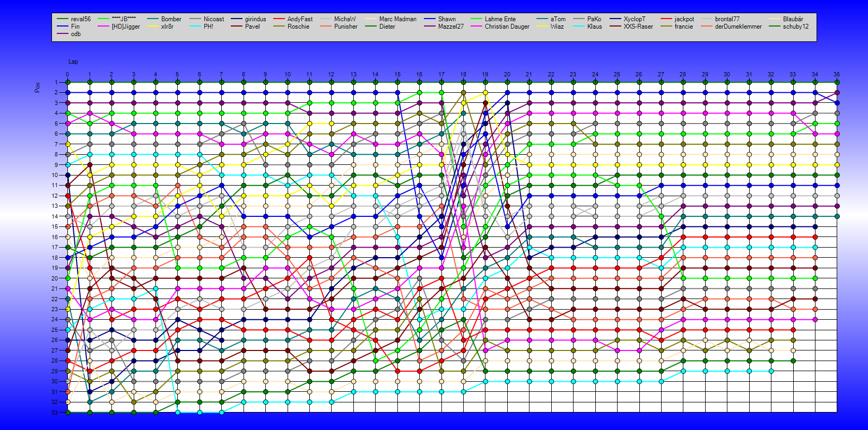Click lap number 35 axis label

coord(837,75)
